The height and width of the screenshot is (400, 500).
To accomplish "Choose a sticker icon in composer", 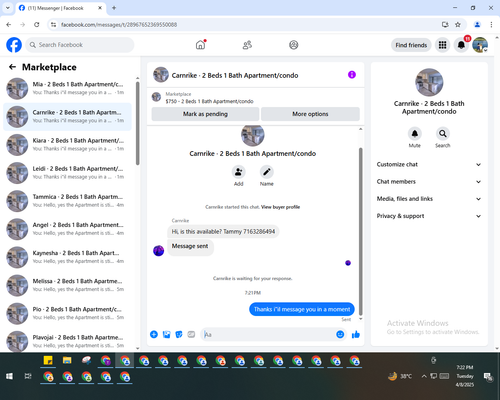I will pyautogui.click(x=179, y=334).
